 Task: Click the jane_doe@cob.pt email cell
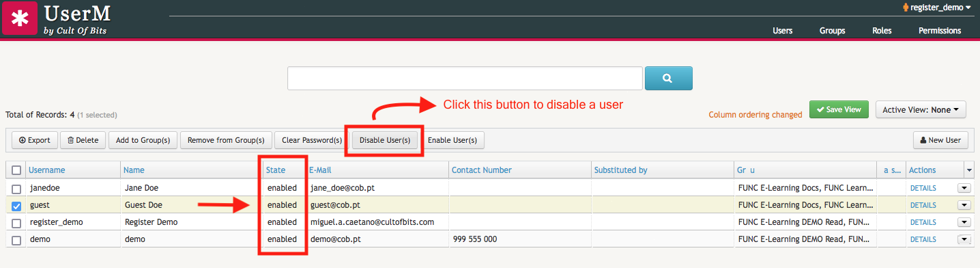[343, 188]
